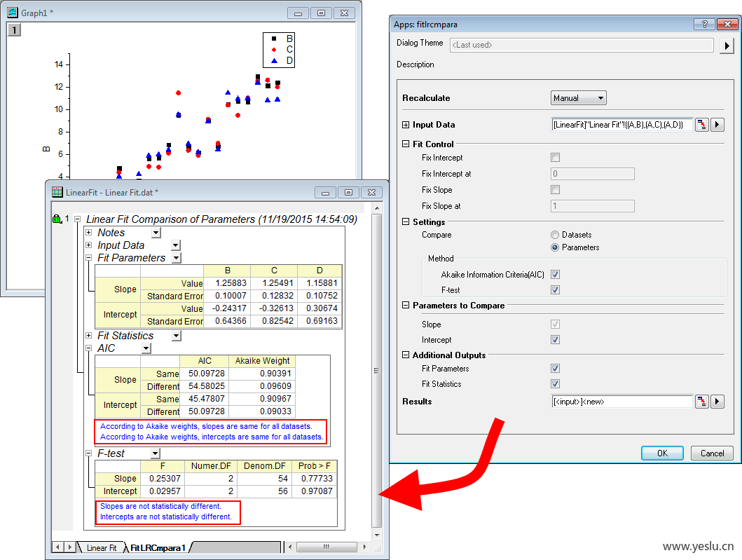Open the dropdown arrow next to Notes
Image resolution: width=742 pixels, height=560 pixels.
156,233
